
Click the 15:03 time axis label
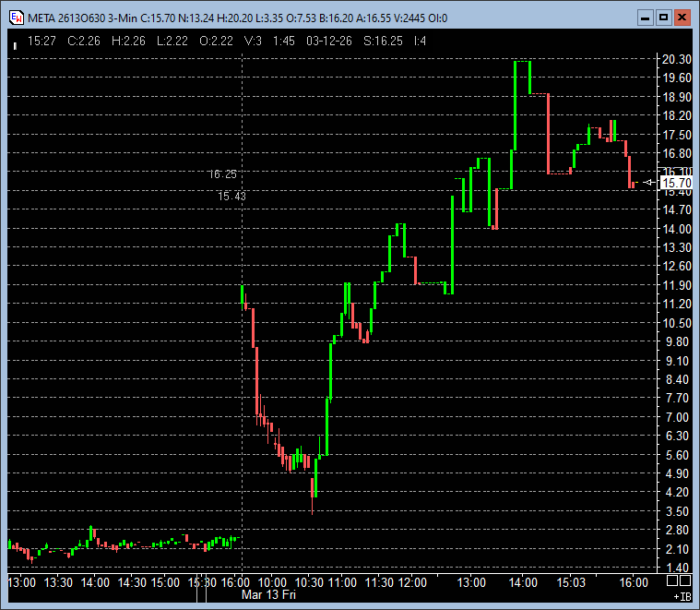pyautogui.click(x=571, y=582)
